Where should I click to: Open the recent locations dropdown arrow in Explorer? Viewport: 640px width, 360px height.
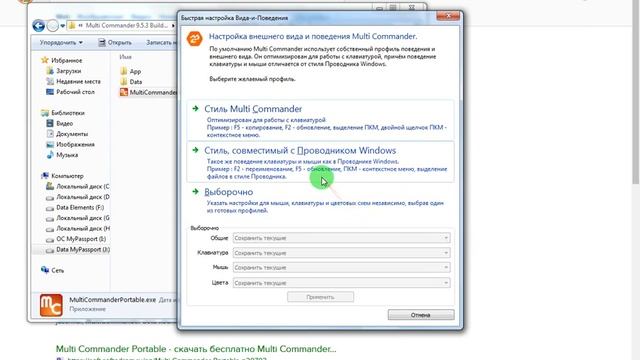pos(62,26)
